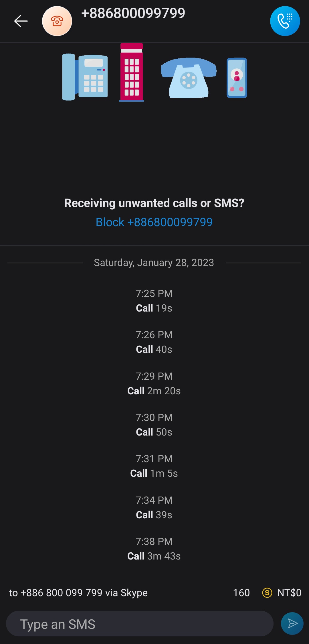Viewport: 309px width, 644px height.
Task: Tap the send SMS arrow button
Action: (292, 623)
